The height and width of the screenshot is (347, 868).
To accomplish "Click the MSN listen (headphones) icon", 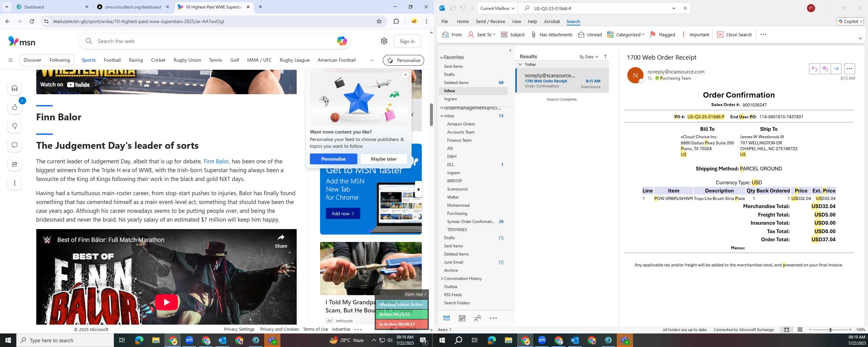I will 15,88.
